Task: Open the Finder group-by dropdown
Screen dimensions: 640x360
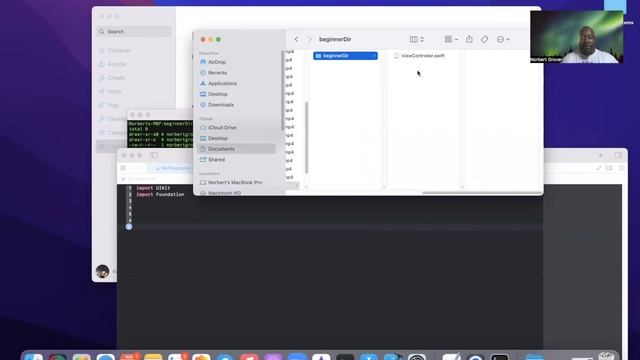Action: click(451, 39)
